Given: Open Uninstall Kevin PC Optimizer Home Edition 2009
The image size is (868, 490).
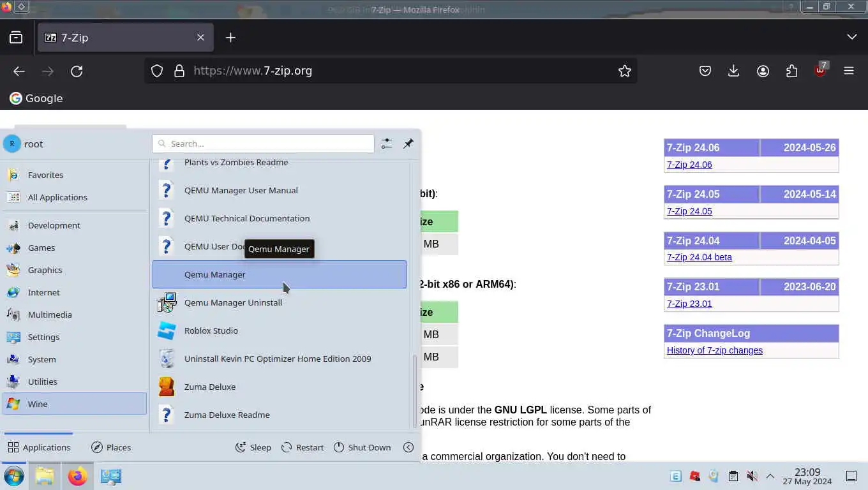Looking at the screenshot, I should (x=279, y=359).
